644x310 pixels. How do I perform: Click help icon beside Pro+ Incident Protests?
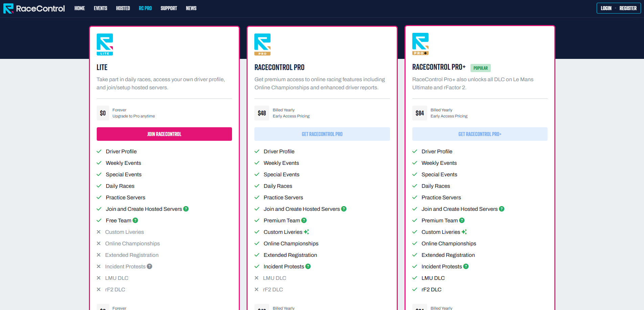[466, 267]
